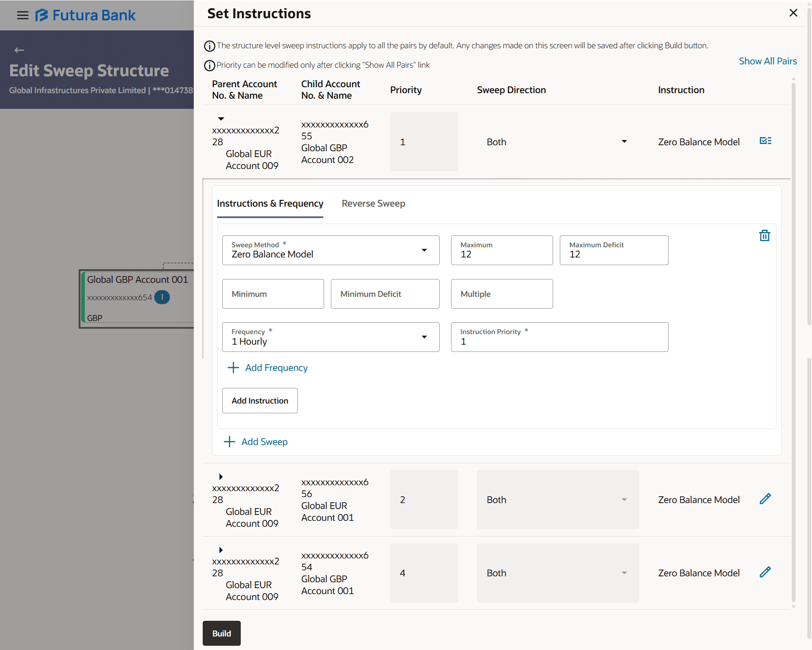Edit instructions for Global EUR Account 001 pair
Image resolution: width=812 pixels, height=650 pixels.
tap(765, 499)
